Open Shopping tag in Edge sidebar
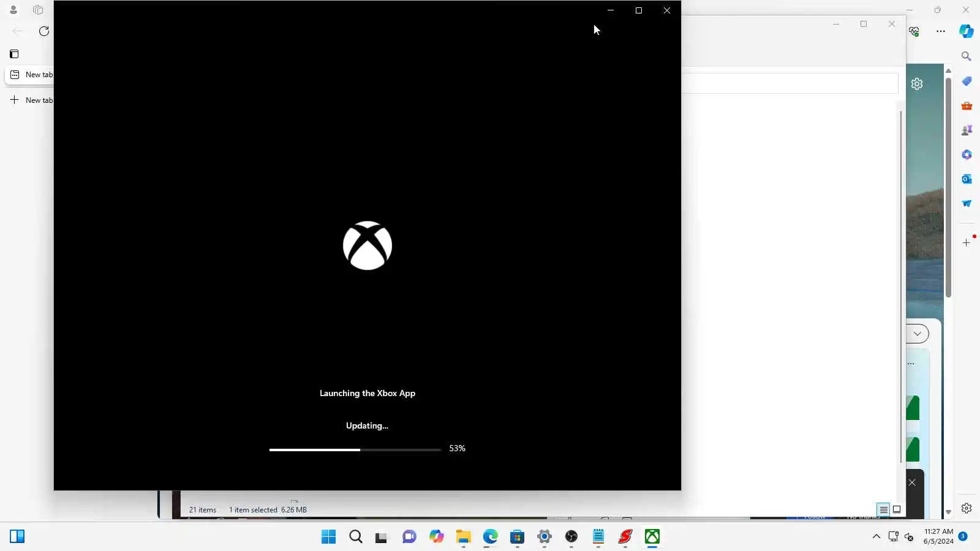Screen dimensions: 980x551 [967, 81]
